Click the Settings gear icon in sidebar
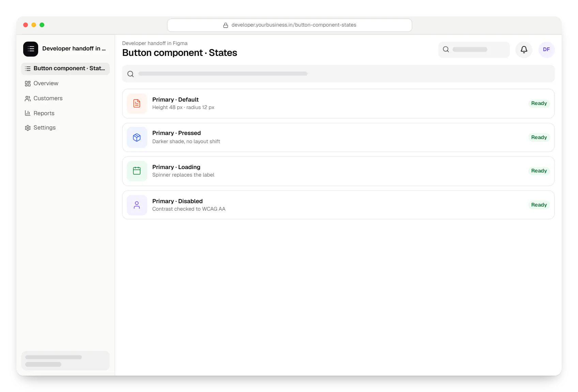The height and width of the screenshot is (392, 578). 28,128
